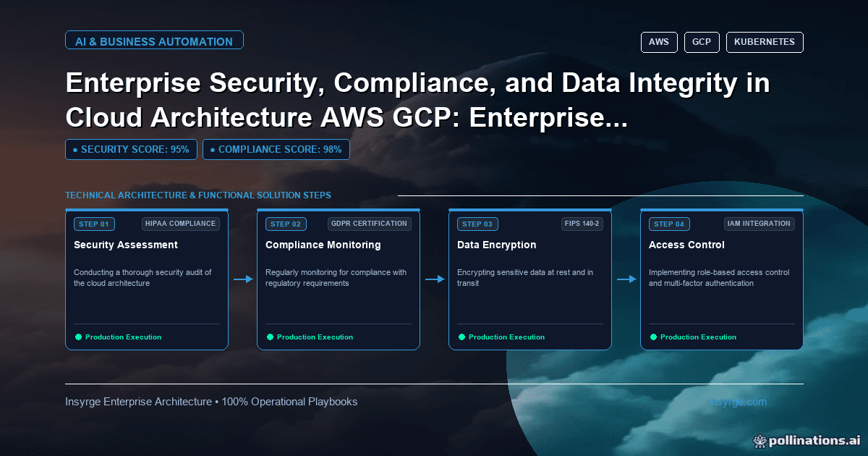Open the Access Control card title
The image size is (868, 456).
[686, 245]
